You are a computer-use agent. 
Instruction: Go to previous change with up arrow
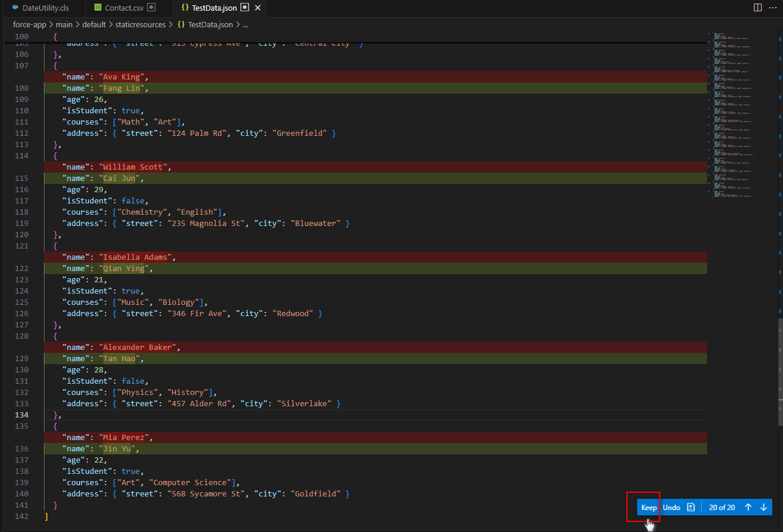[748, 507]
